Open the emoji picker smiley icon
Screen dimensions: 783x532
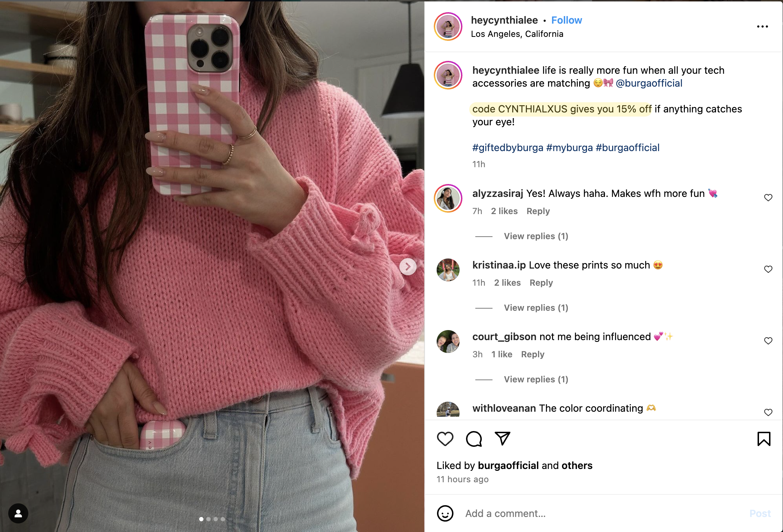pos(445,513)
